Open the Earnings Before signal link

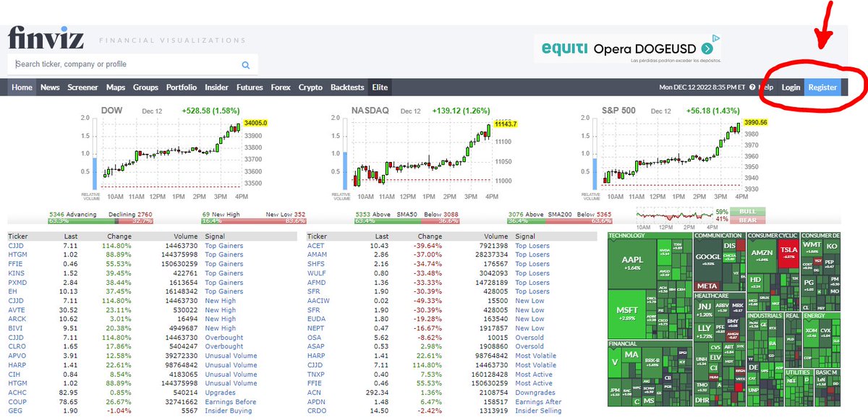[230, 402]
